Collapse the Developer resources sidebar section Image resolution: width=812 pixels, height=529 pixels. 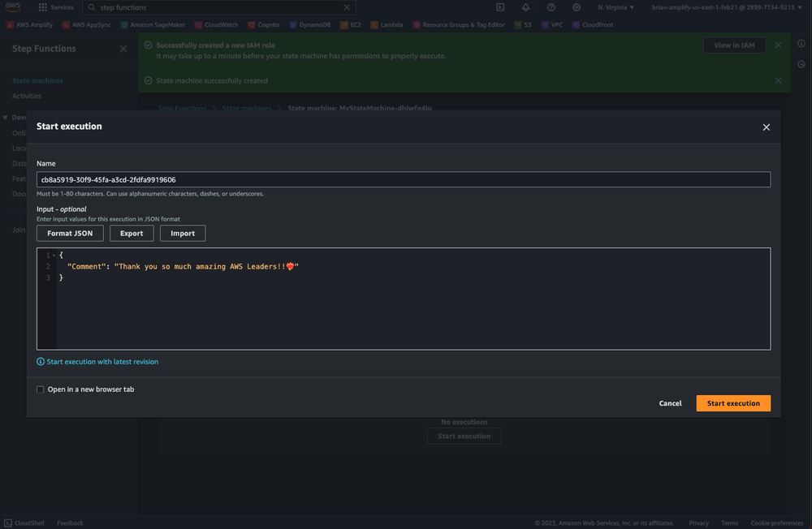[x=5, y=118]
